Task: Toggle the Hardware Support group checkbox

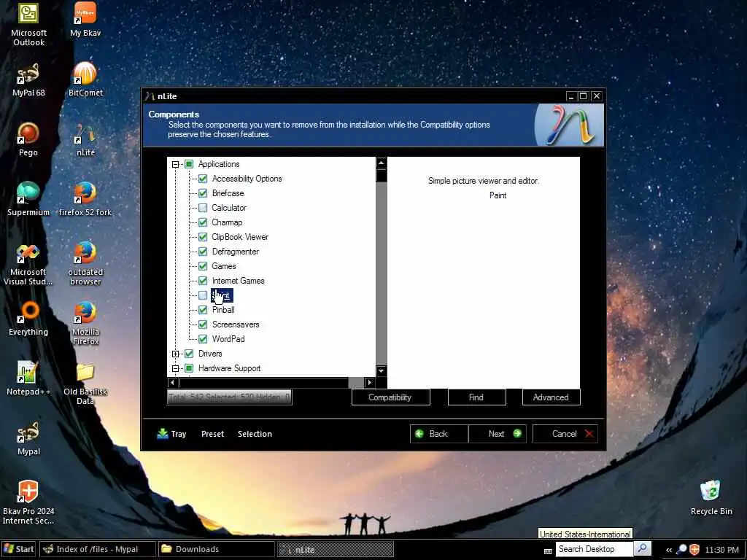Action: (x=189, y=368)
